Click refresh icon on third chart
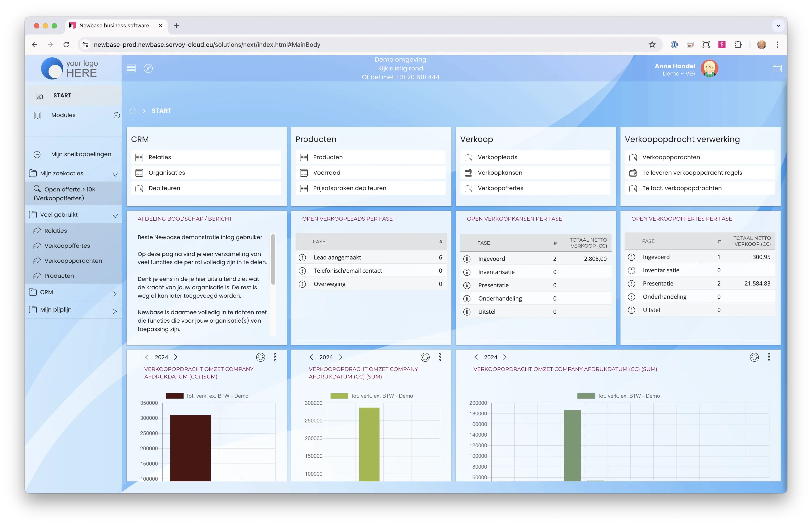The width and height of the screenshot is (812, 526). (754, 357)
